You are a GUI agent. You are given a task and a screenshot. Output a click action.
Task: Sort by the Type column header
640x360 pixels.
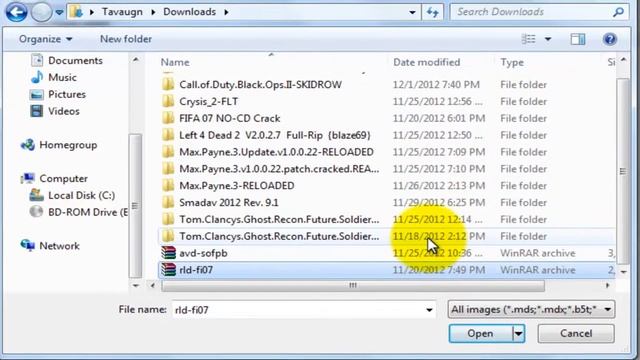(x=512, y=62)
